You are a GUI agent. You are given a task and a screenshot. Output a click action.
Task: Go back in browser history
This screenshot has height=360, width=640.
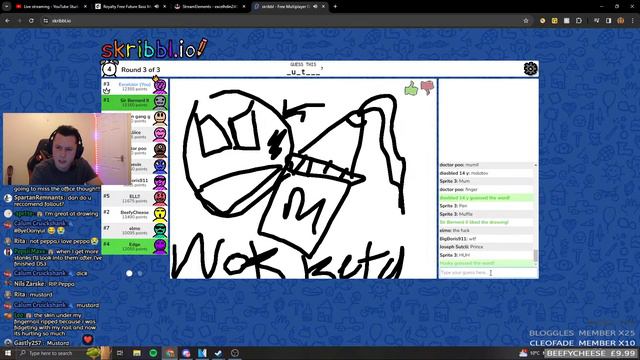click(x=8, y=20)
